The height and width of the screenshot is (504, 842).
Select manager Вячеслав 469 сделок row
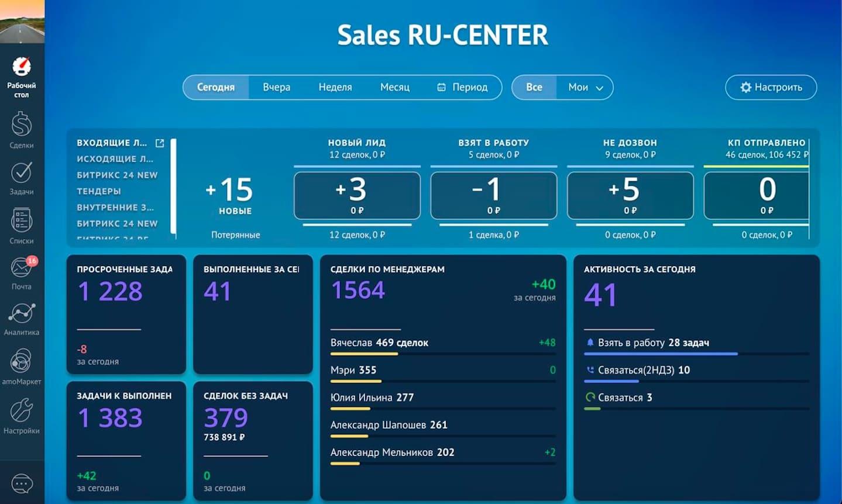(443, 346)
